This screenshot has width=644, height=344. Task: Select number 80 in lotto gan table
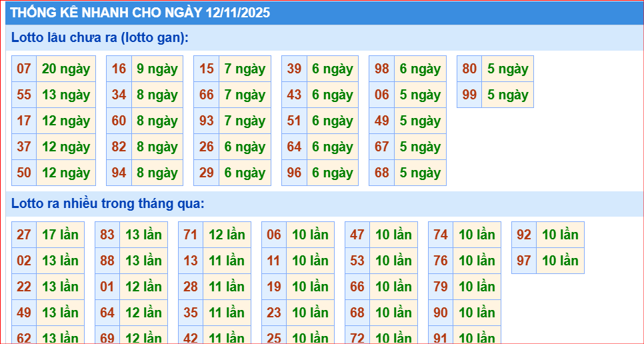tap(469, 69)
